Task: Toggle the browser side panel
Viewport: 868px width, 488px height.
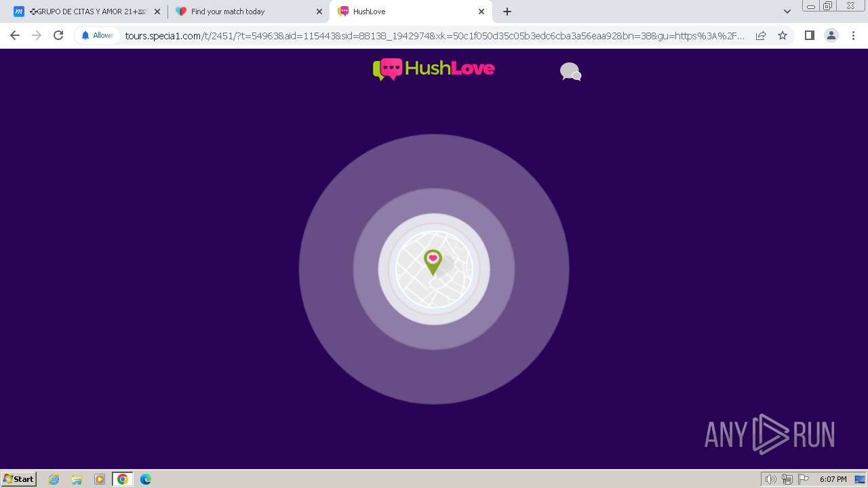Action: (x=809, y=35)
